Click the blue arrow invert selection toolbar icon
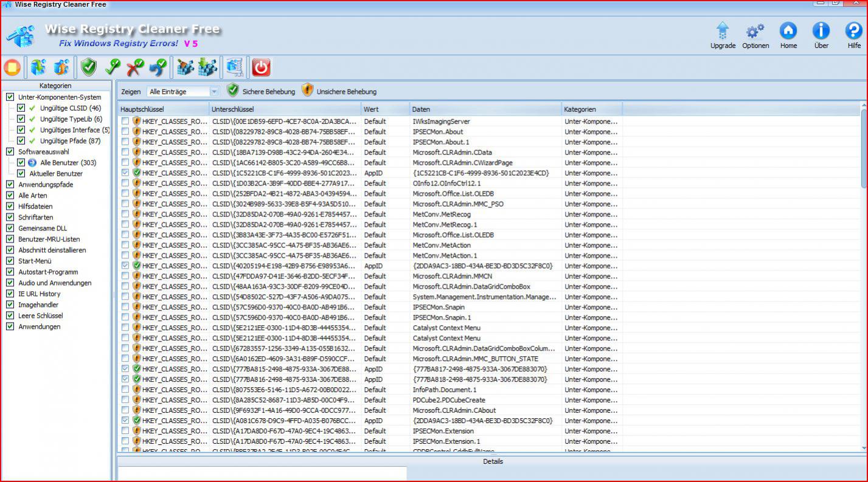This screenshot has height=482, width=868. coord(158,67)
